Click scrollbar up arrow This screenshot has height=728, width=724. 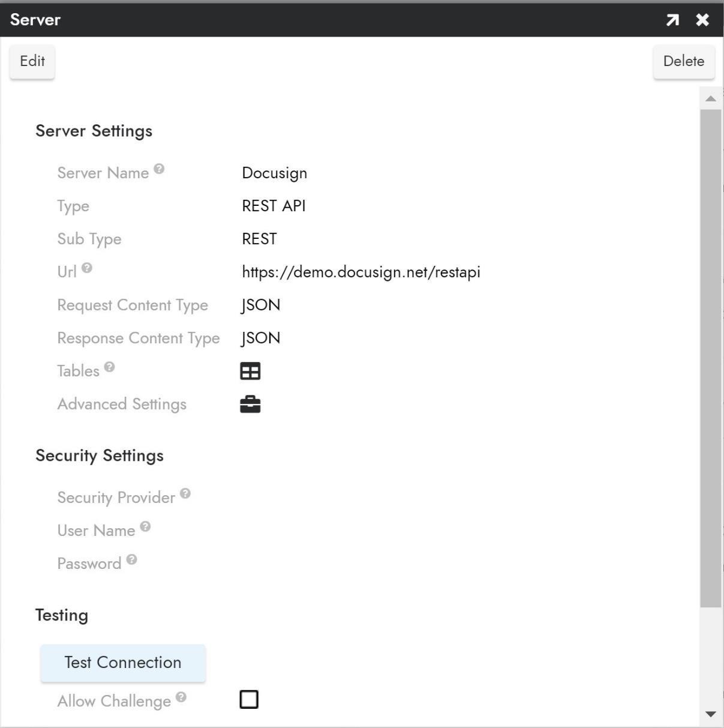click(x=711, y=98)
